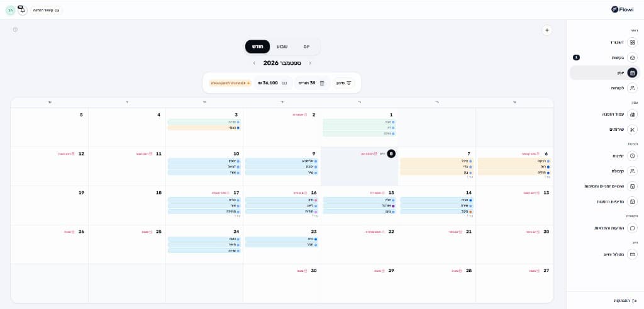Viewport: 644px width, 309px height.
Task: Open first appointment on day 9
Action: [x=282, y=161]
